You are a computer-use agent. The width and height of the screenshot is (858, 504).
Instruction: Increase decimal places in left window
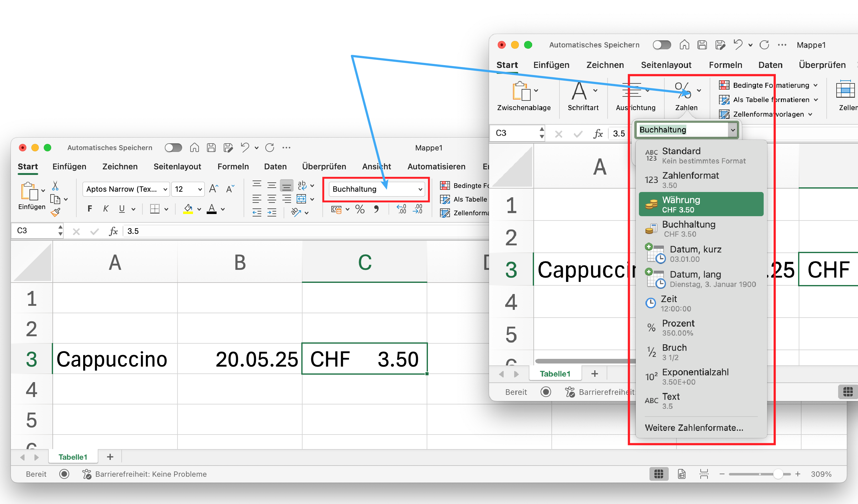(402, 209)
